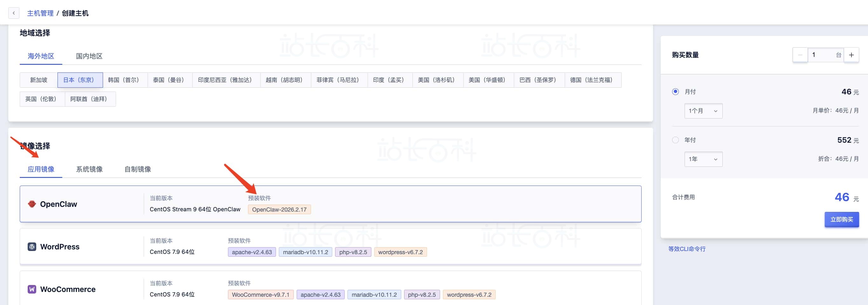Click CentOS 7.9 64位 in WordPress row

coord(172,252)
